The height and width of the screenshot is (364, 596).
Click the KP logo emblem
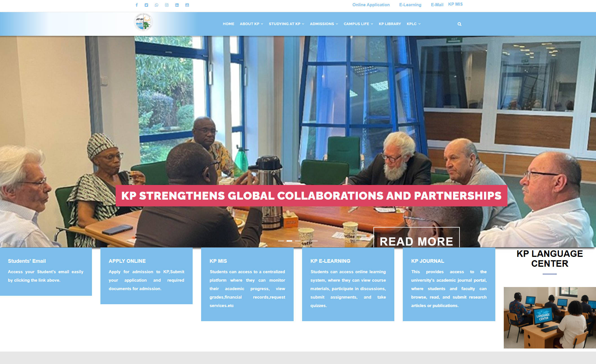point(143,22)
